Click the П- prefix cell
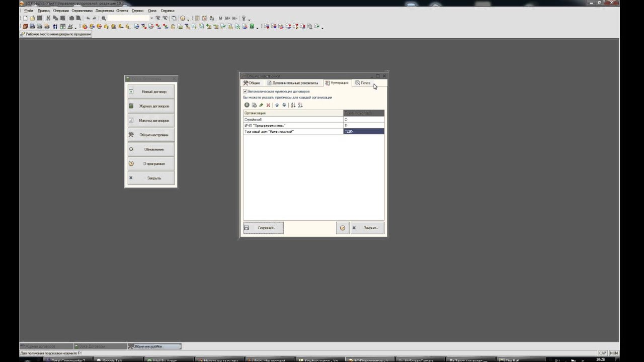This screenshot has height=362, width=644. tap(364, 125)
